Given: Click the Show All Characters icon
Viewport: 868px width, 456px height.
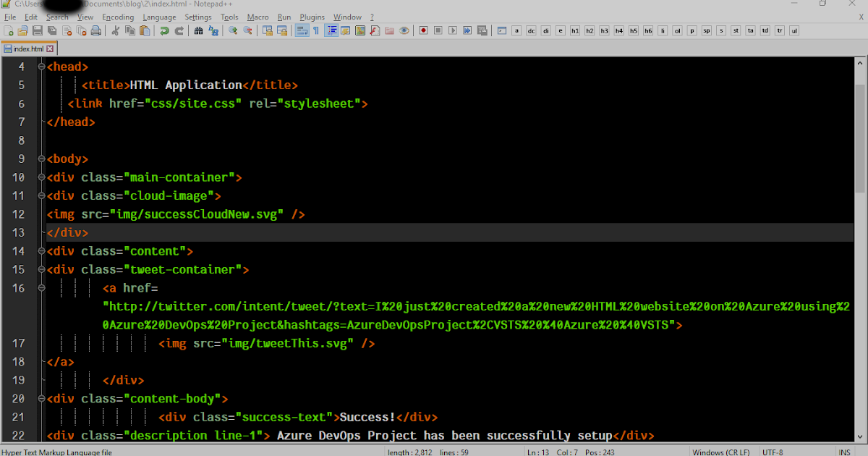Looking at the screenshot, I should [316, 30].
